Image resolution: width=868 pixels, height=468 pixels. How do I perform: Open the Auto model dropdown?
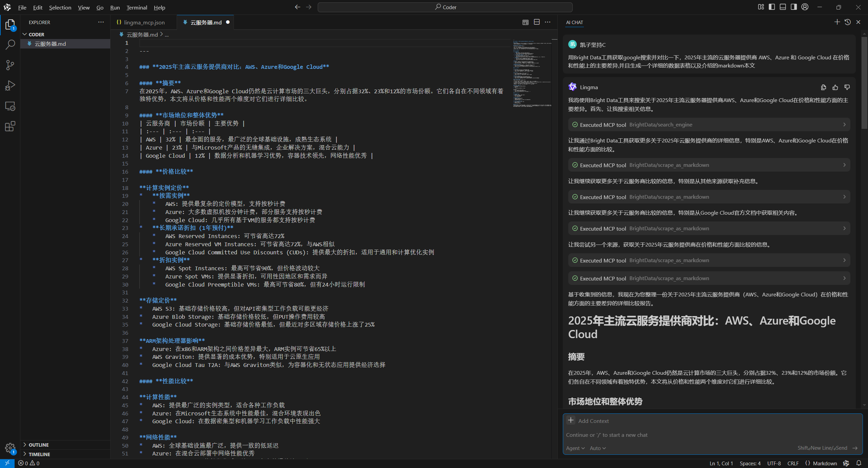[x=598, y=448]
